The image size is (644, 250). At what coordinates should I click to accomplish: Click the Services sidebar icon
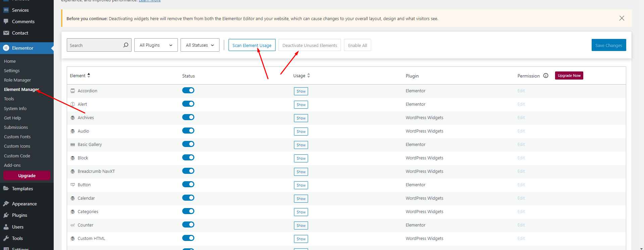point(6,10)
